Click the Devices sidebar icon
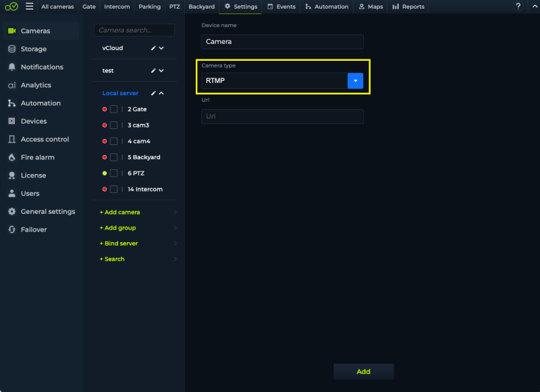Screen dimensions: 540x392 tap(11, 121)
